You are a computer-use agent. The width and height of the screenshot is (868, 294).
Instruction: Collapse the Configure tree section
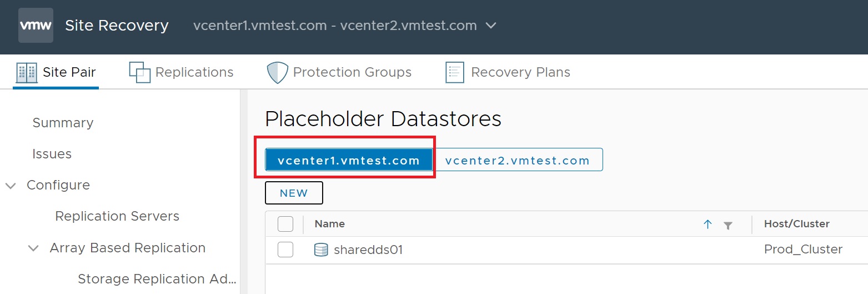tap(11, 186)
